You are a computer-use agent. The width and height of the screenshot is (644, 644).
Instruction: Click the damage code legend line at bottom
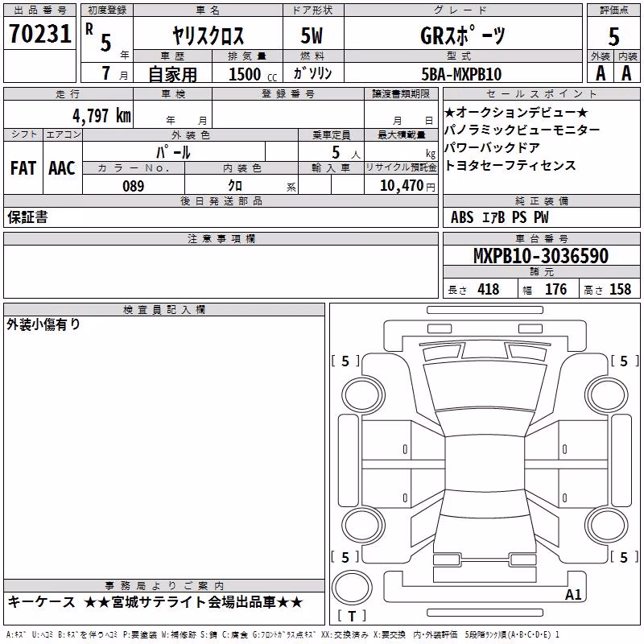coord(283,634)
